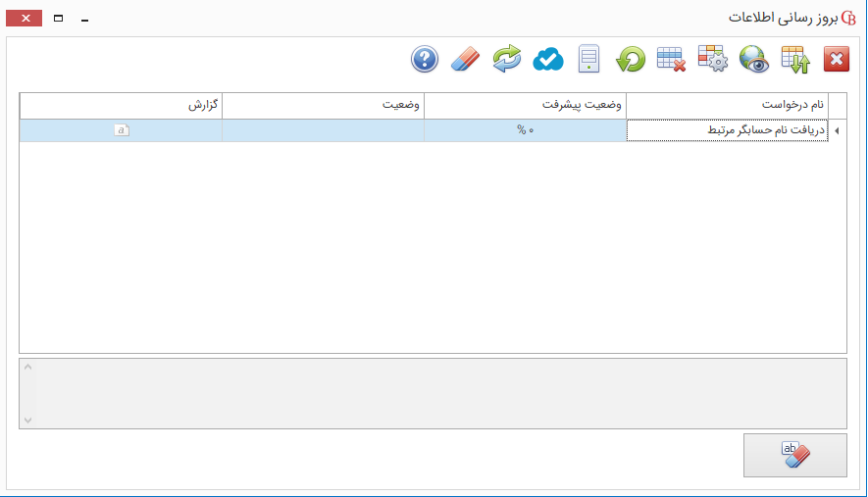
Task: Click the گزارش column header
Action: pos(121,105)
